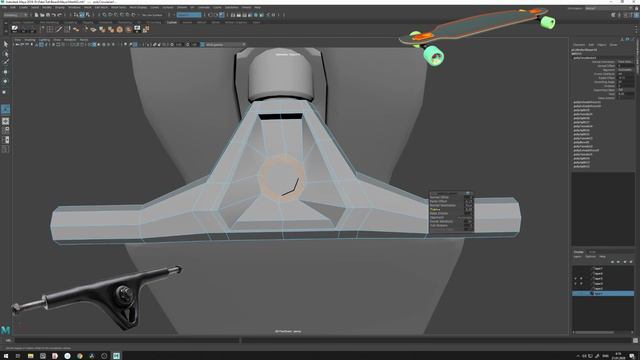Open the viewport Shading menu

point(30,40)
